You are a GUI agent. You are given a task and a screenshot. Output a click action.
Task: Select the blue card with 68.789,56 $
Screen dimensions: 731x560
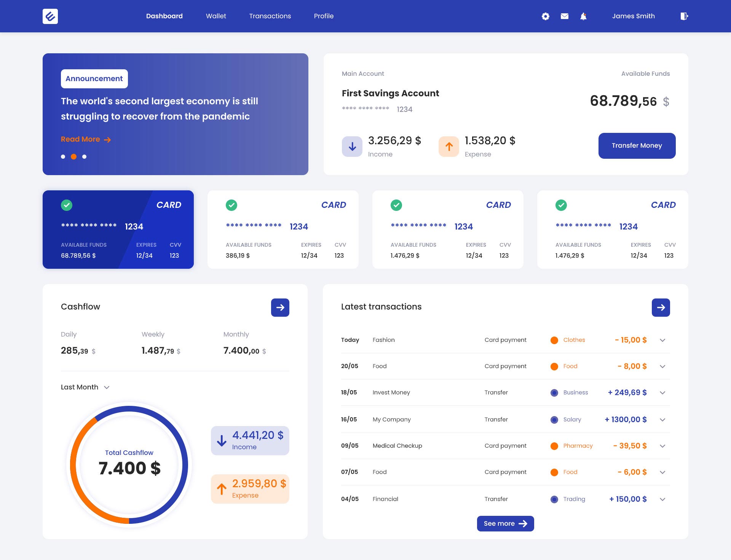(118, 230)
